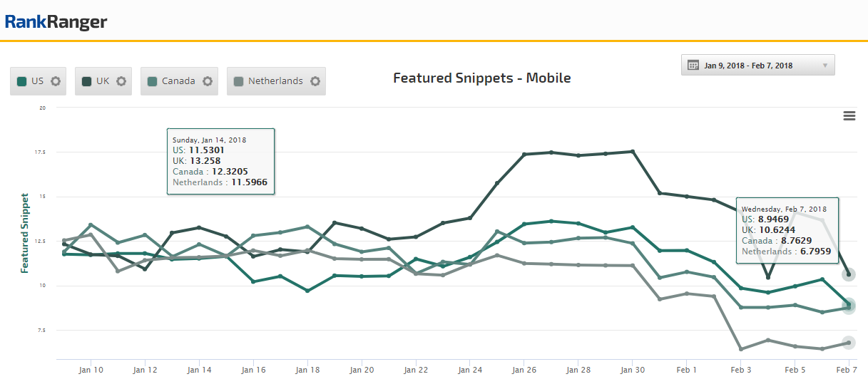
Task: Open the Jan 9 - Feb 7 date selector
Action: [748, 66]
